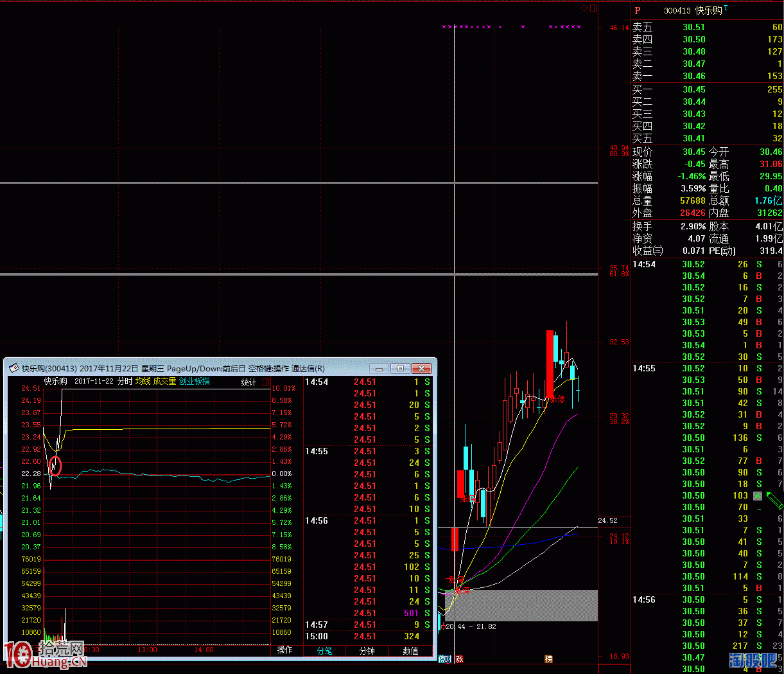Click the 榜 marker below the chart

[548, 659]
